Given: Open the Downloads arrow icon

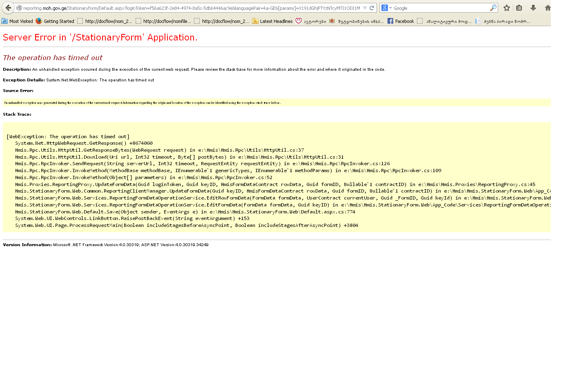Looking at the screenshot, I should pyautogui.click(x=533, y=8).
